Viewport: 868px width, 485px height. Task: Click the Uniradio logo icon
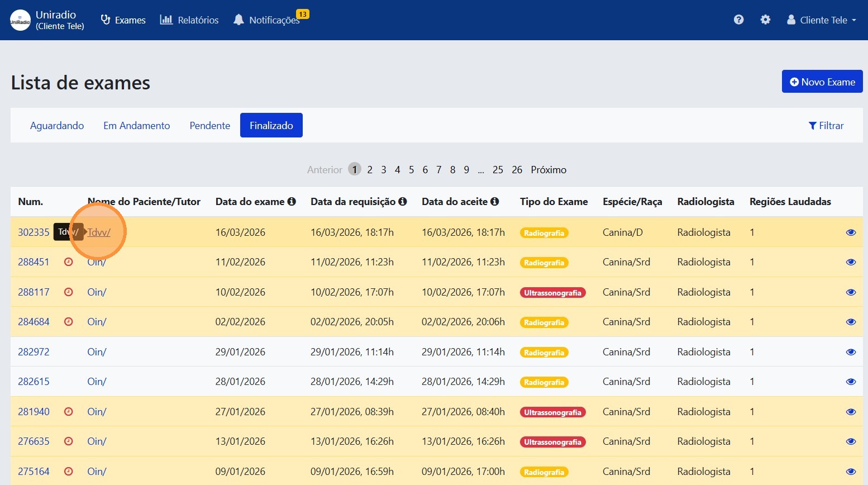(x=21, y=20)
